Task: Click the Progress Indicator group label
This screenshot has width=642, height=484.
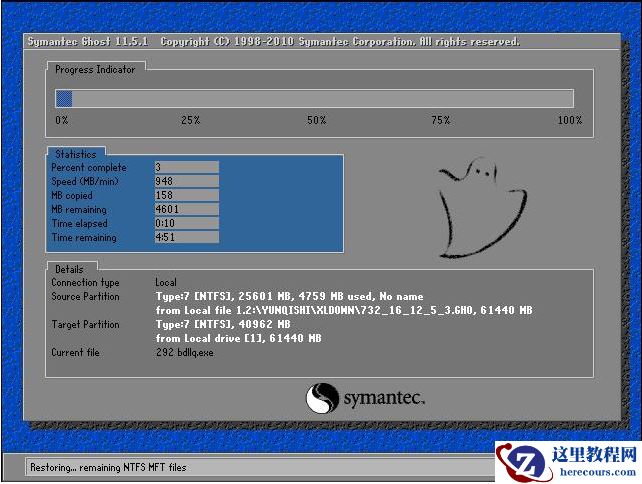Action: [x=95, y=69]
